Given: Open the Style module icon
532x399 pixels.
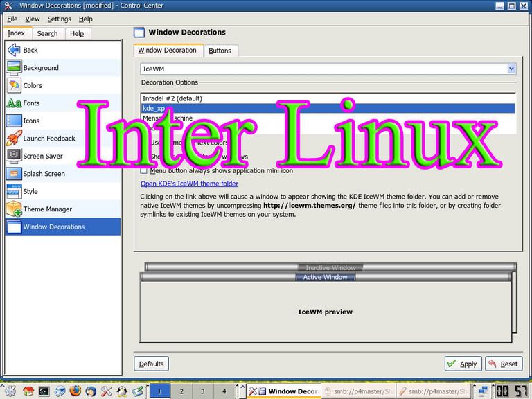Looking at the screenshot, I should point(14,191).
